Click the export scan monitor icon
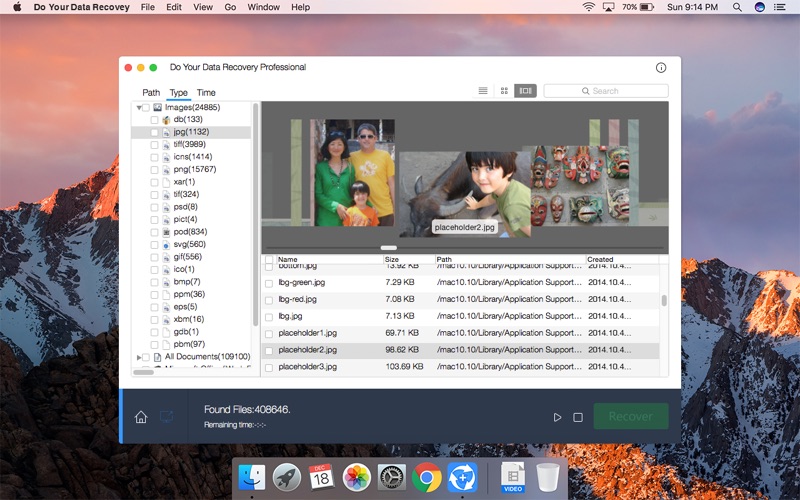 pyautogui.click(x=166, y=417)
